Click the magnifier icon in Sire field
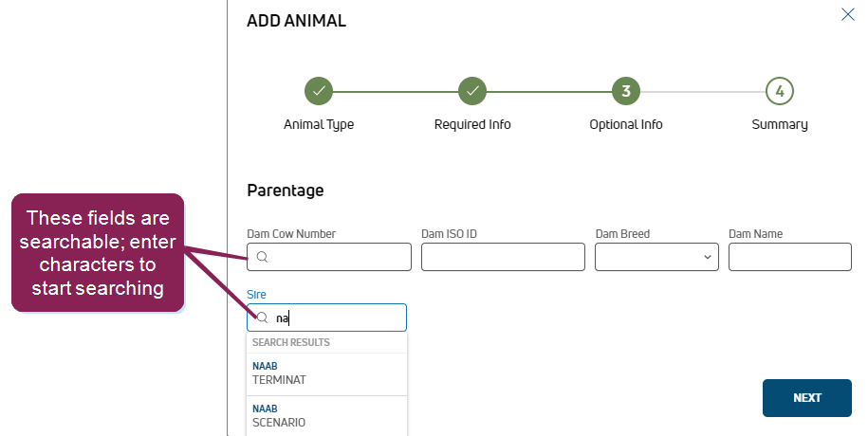868x436 pixels. coord(263,318)
